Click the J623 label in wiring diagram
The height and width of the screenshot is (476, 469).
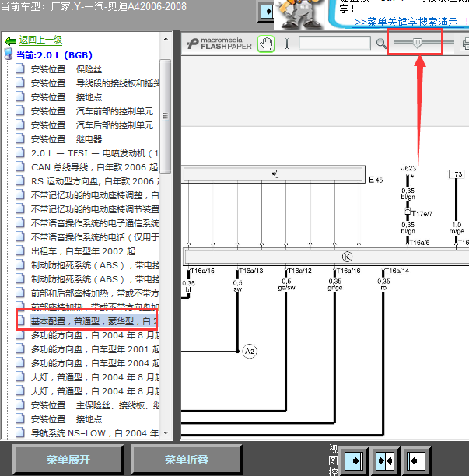click(x=408, y=167)
